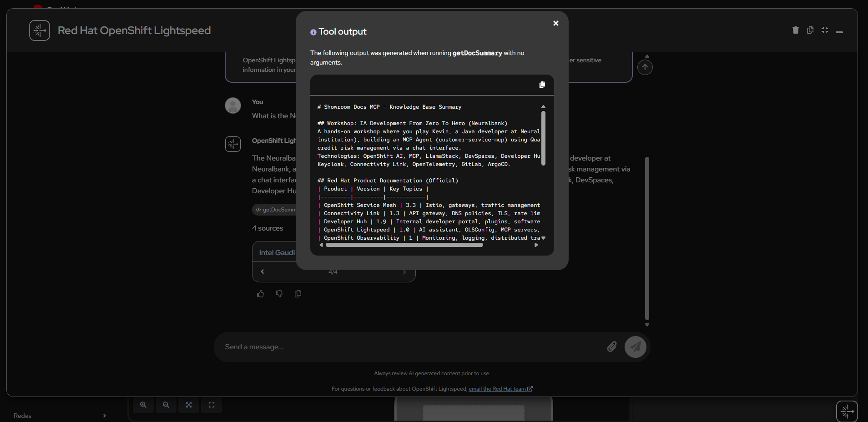This screenshot has width=868, height=422.
Task: Send the message with the paper plane icon
Action: pyautogui.click(x=635, y=347)
